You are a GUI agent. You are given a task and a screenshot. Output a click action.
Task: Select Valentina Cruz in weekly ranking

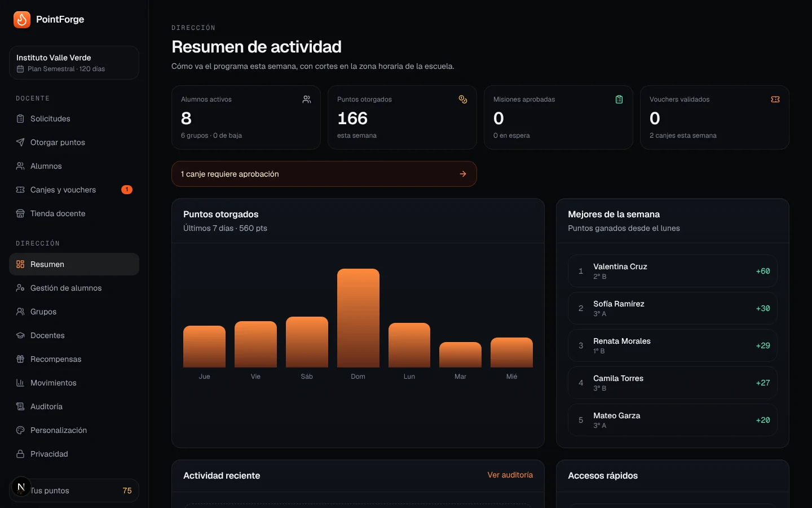tap(673, 271)
